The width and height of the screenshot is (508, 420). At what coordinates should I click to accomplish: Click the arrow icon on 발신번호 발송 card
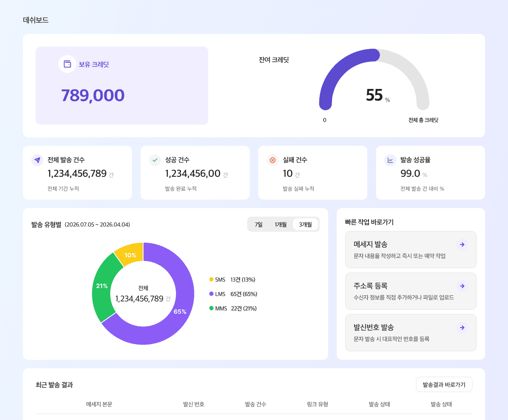462,327
